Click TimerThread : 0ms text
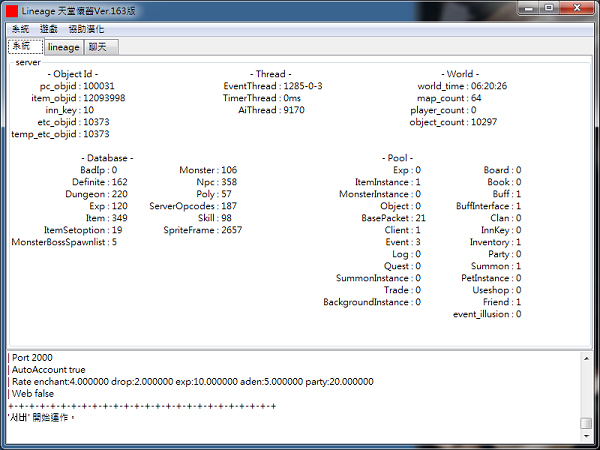The width and height of the screenshot is (600, 450). (x=262, y=98)
